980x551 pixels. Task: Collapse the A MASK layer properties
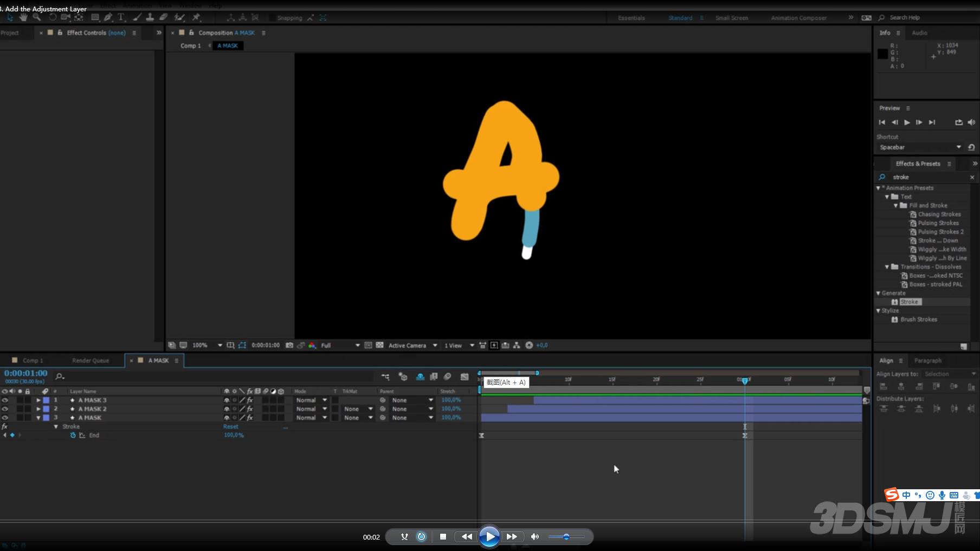coord(38,418)
